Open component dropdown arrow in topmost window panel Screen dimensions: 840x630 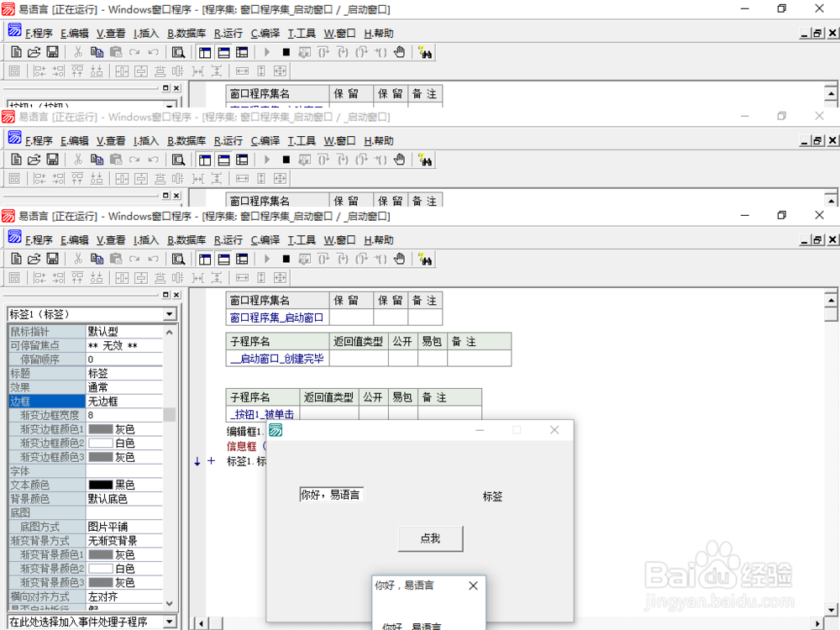point(170,105)
